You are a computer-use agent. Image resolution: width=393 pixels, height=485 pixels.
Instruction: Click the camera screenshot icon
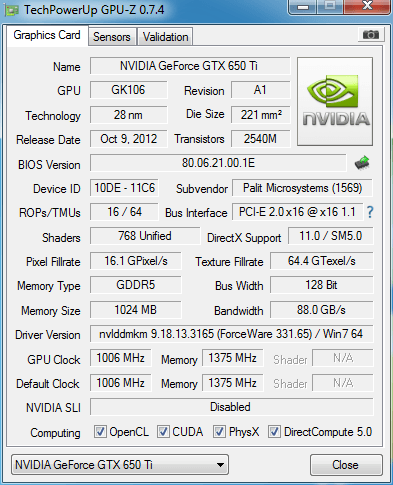pos(371,35)
